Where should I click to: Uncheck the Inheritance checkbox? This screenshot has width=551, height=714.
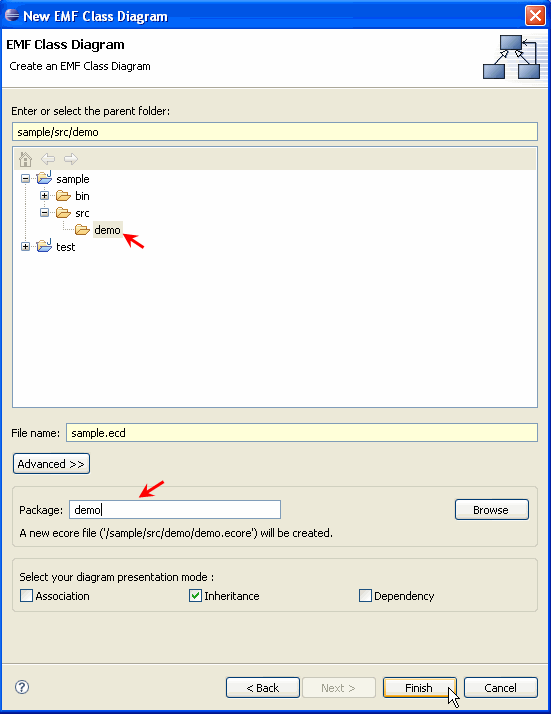point(195,596)
